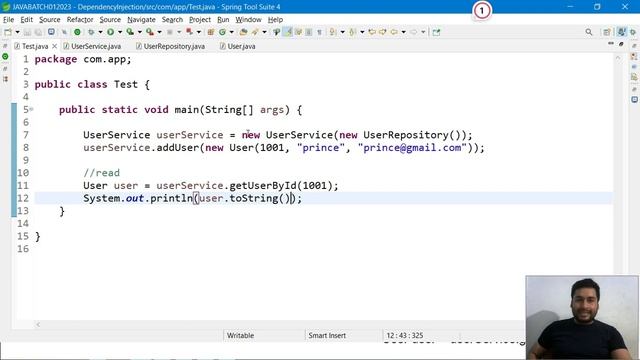Click the horizontal scrollbar left arrow

click(x=38, y=324)
